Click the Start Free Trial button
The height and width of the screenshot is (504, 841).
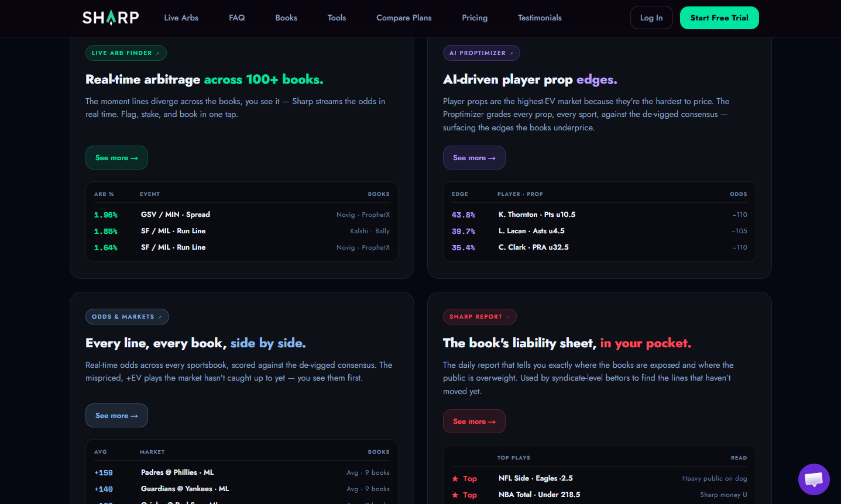pyautogui.click(x=719, y=18)
